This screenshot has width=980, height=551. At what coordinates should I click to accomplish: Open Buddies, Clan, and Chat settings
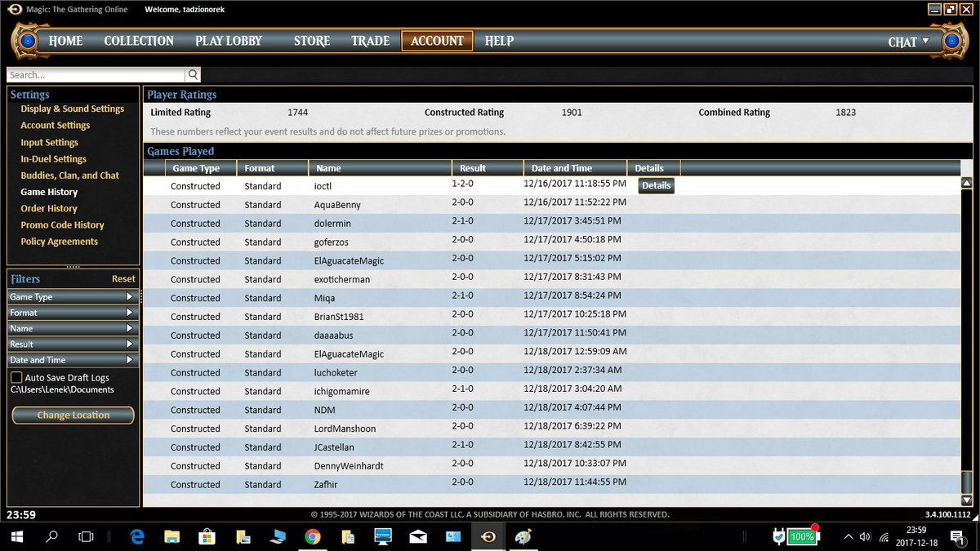tap(70, 176)
